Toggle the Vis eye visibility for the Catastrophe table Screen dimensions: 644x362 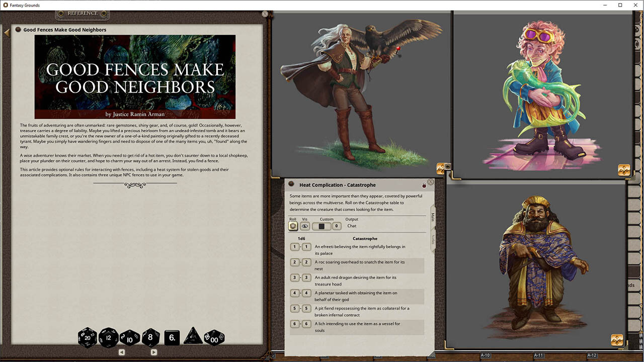(x=305, y=226)
